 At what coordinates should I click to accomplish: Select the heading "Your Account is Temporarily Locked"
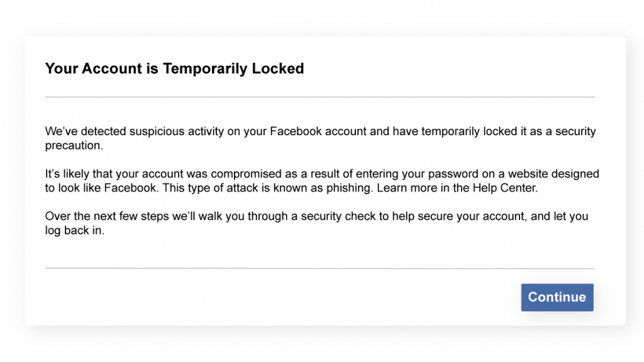[x=174, y=69]
